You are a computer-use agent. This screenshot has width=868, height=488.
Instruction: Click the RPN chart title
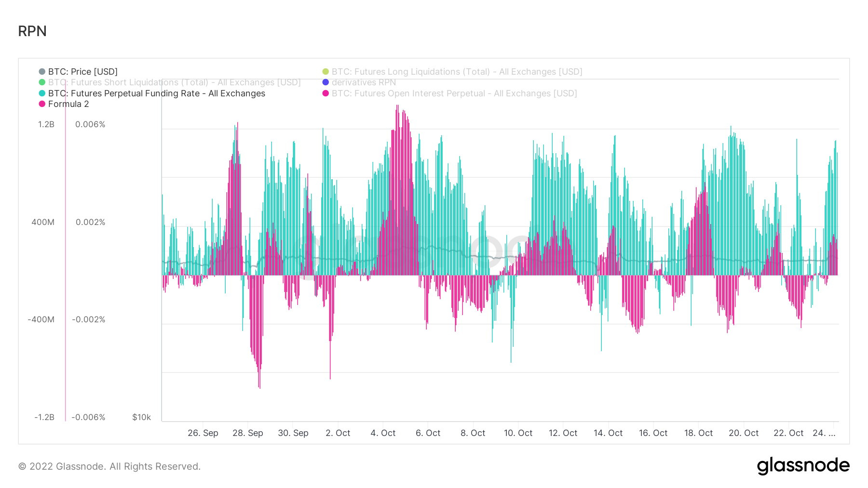coord(32,31)
